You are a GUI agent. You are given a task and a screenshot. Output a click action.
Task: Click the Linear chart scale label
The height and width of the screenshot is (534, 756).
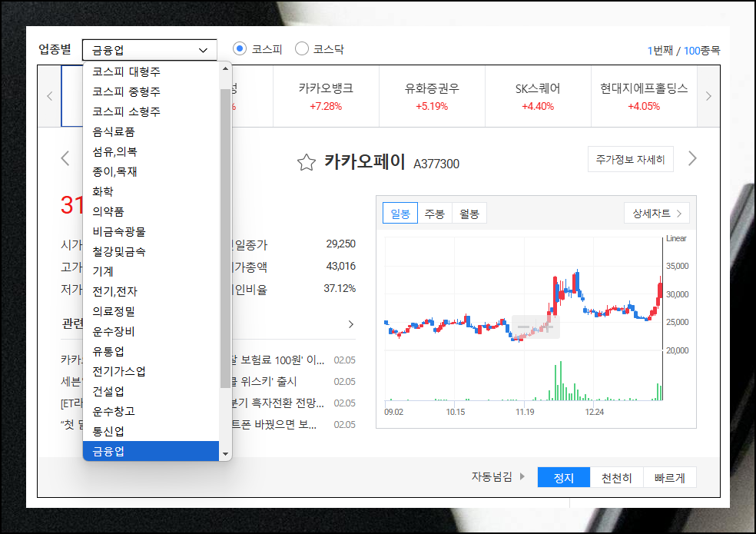click(x=676, y=238)
